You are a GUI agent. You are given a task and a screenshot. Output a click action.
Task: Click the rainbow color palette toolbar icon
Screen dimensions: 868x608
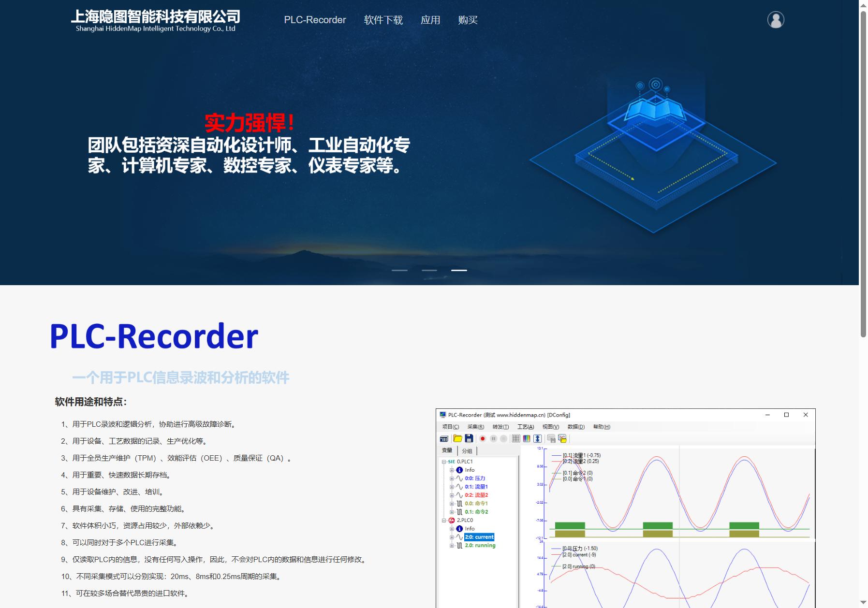[527, 438]
